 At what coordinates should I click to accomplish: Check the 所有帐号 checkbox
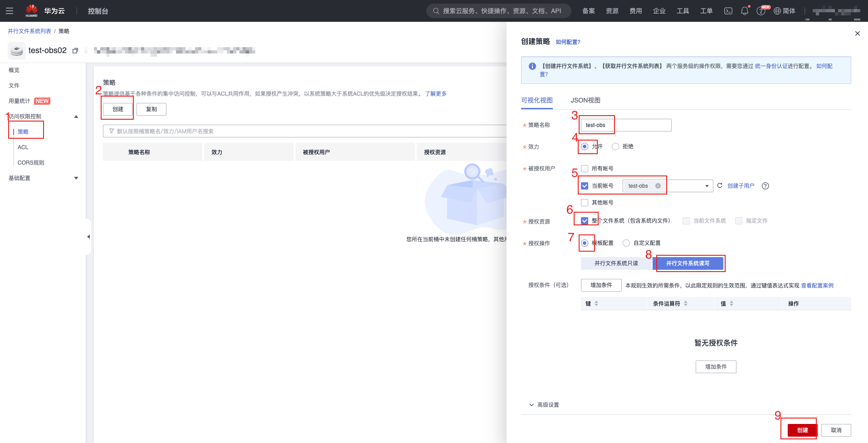pyautogui.click(x=585, y=169)
